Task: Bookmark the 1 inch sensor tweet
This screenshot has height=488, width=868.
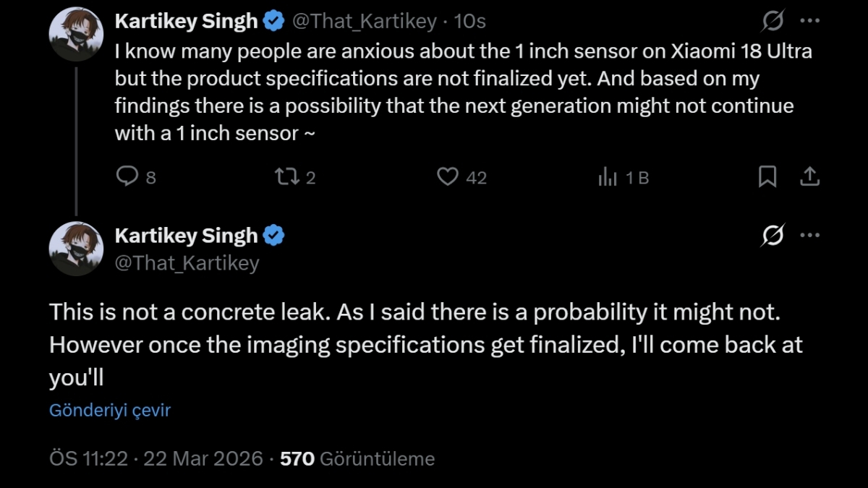Action: (767, 176)
